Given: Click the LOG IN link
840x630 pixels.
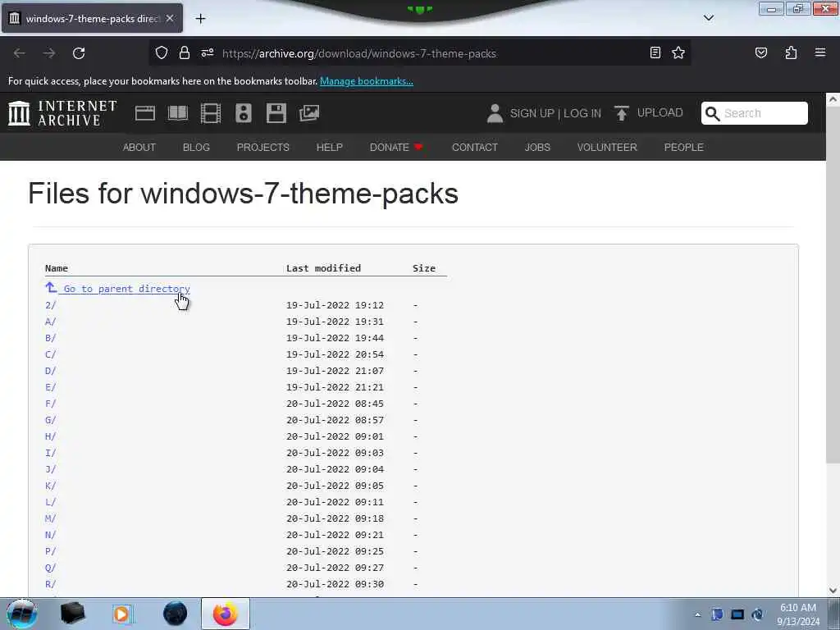Looking at the screenshot, I should pos(582,113).
